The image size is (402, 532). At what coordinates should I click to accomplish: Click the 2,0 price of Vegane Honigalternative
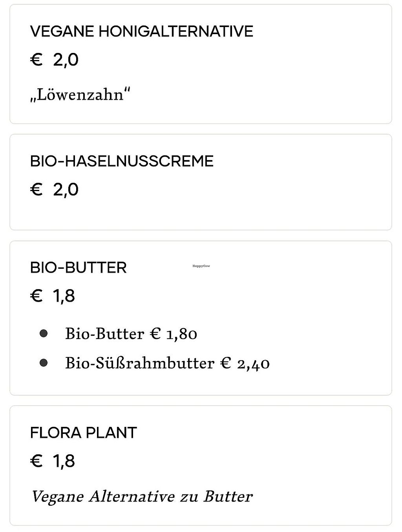pos(66,60)
